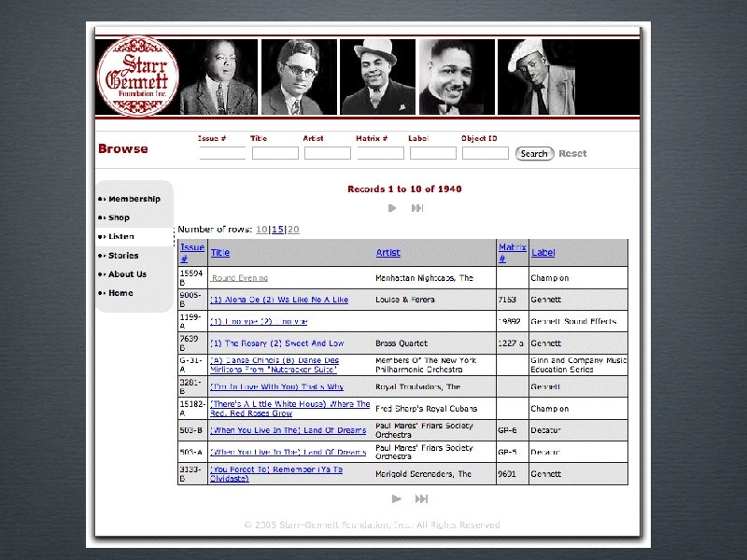Open Land Of Dreams link in 503-A row

[x=289, y=452]
